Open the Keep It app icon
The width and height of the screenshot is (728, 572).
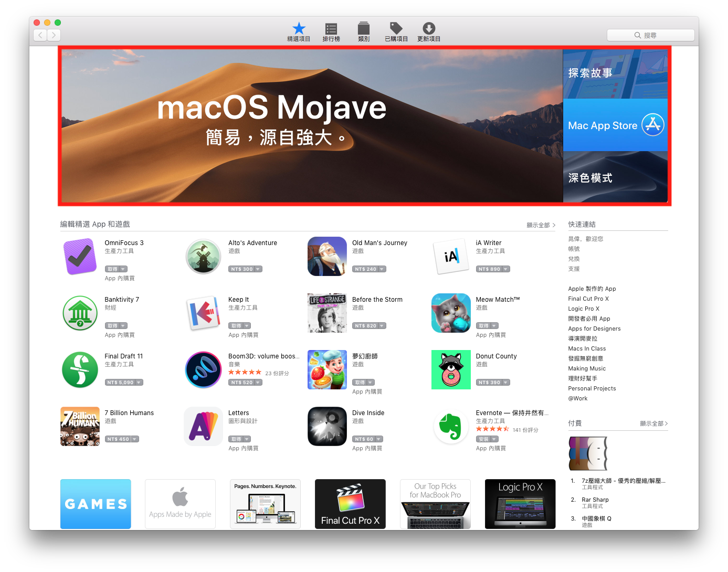click(204, 313)
